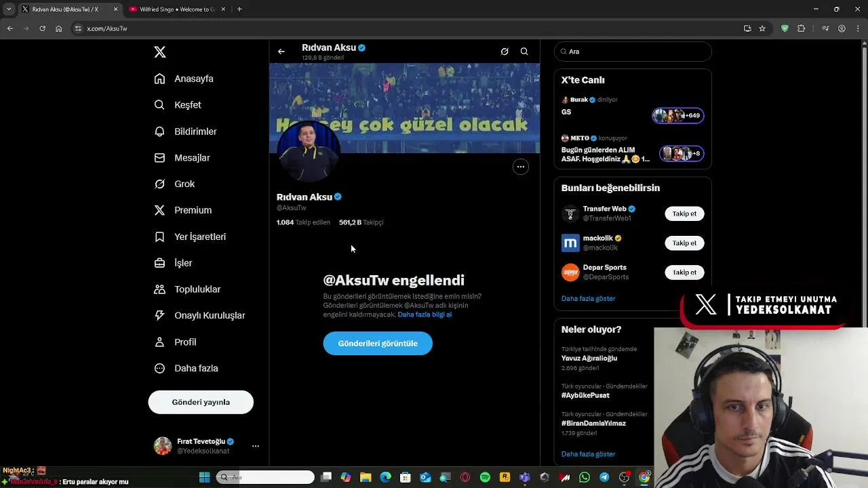868x488 pixels.
Task: Open Premium in the sidebar
Action: (x=183, y=210)
